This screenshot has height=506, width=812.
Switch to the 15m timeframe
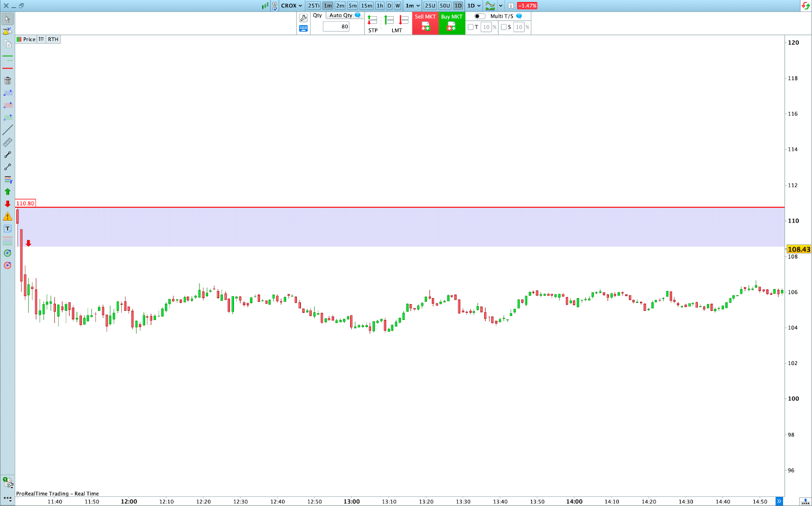tap(366, 6)
